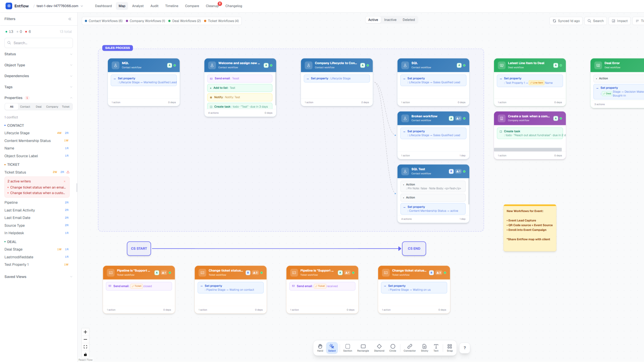Zoom out on the map
The image size is (644, 362).
coord(85,339)
